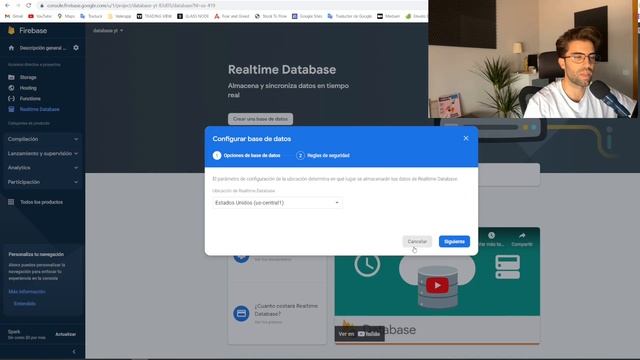This screenshot has height=360, width=640.
Task: Open the Gmail bookmark
Action: pyautogui.click(x=14, y=16)
